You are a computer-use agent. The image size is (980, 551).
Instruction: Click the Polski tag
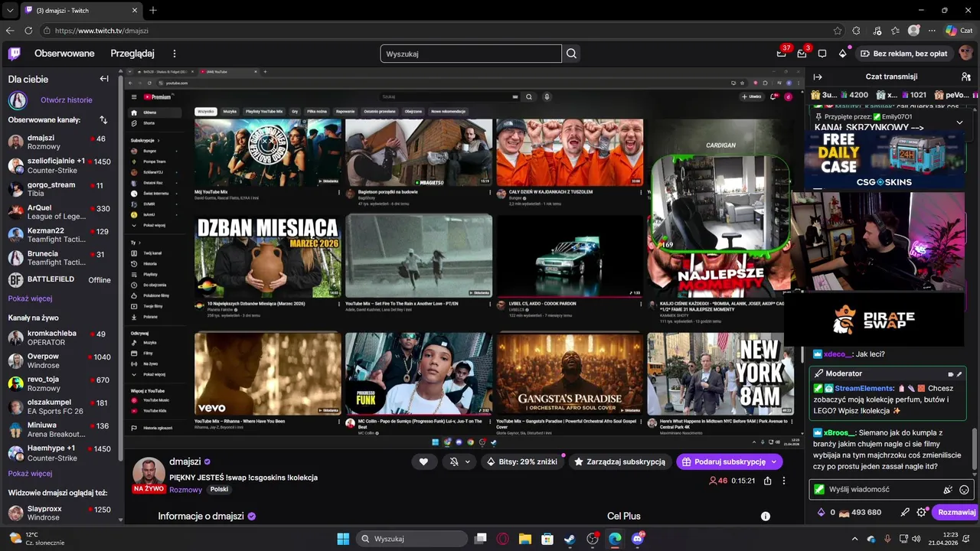pyautogui.click(x=219, y=490)
